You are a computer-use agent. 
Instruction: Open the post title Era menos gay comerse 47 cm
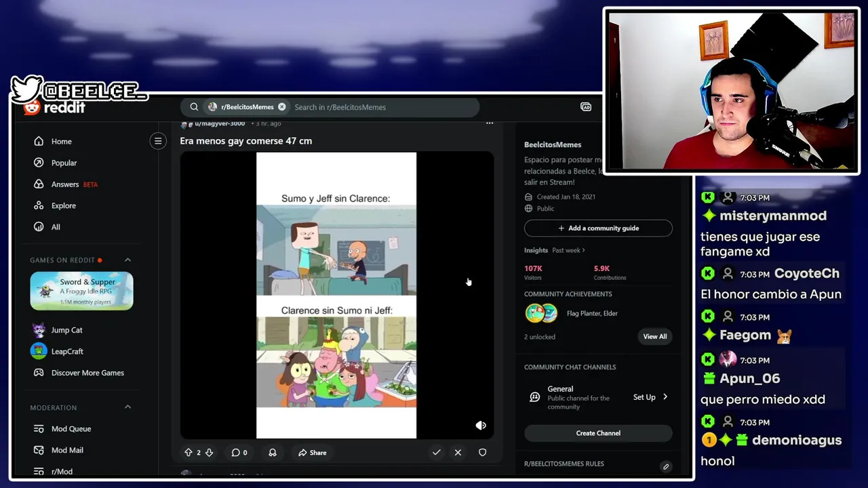point(245,141)
